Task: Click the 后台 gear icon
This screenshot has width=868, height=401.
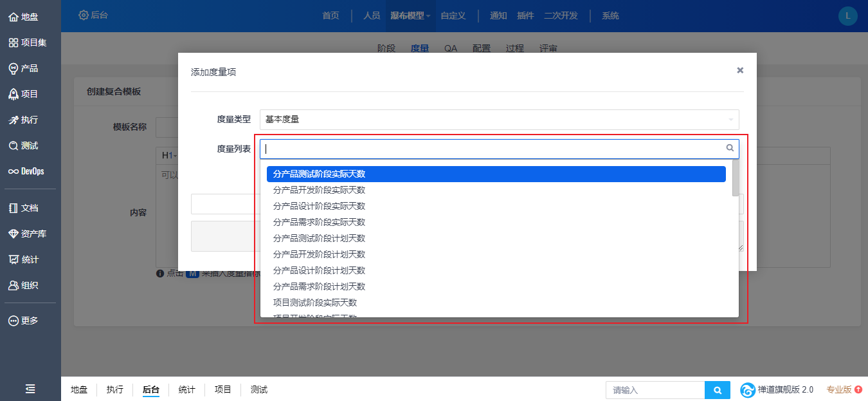Action: [84, 15]
